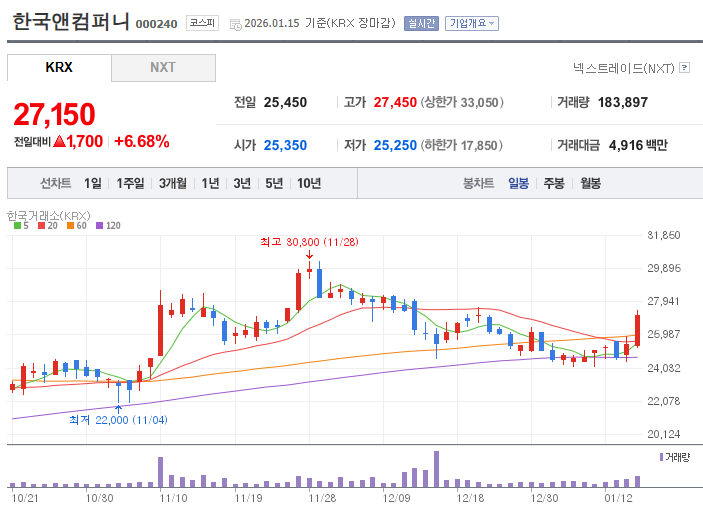The image size is (703, 507).
Task: Click the 거래량 value 183,897
Action: [623, 103]
